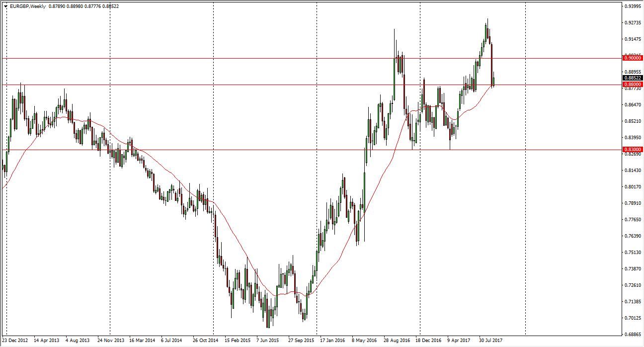The height and width of the screenshot is (347, 644).
Task: Select the red 0.83000 price label
Action: coord(632,149)
